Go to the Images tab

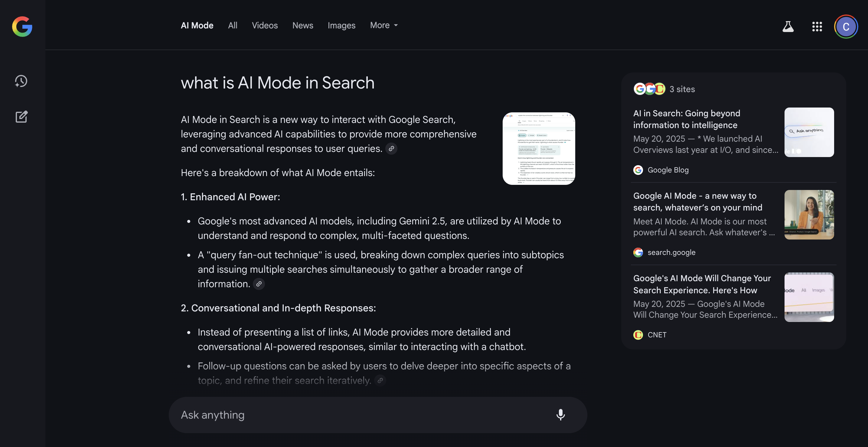(x=341, y=25)
